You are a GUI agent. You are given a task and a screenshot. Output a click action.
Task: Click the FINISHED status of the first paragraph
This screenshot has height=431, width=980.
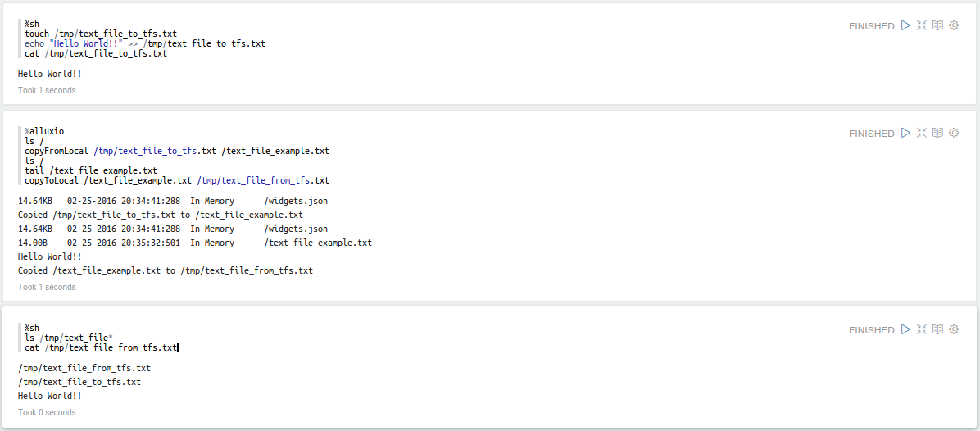tap(871, 26)
